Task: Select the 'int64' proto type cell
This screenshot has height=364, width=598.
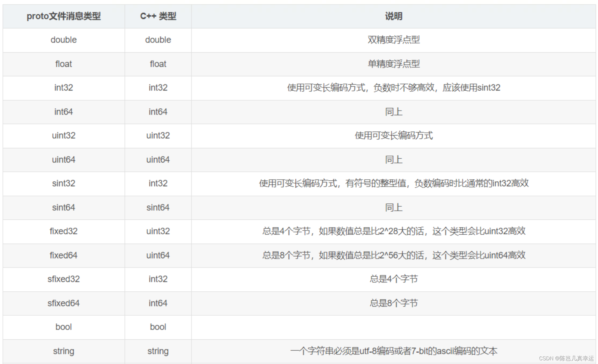Action: pos(63,112)
